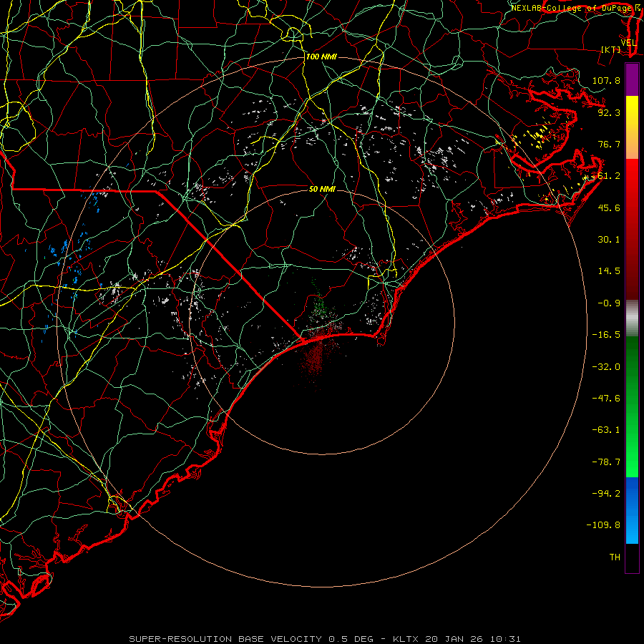Click the [KT] units label

[x=611, y=49]
